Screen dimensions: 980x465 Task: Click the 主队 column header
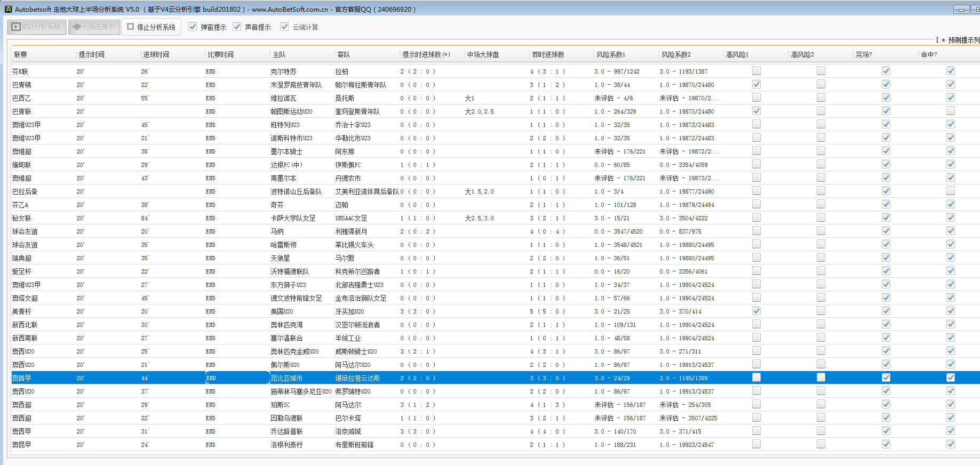click(x=279, y=54)
